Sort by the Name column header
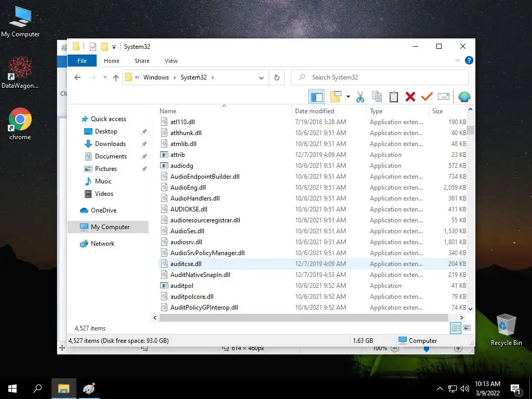 click(168, 111)
